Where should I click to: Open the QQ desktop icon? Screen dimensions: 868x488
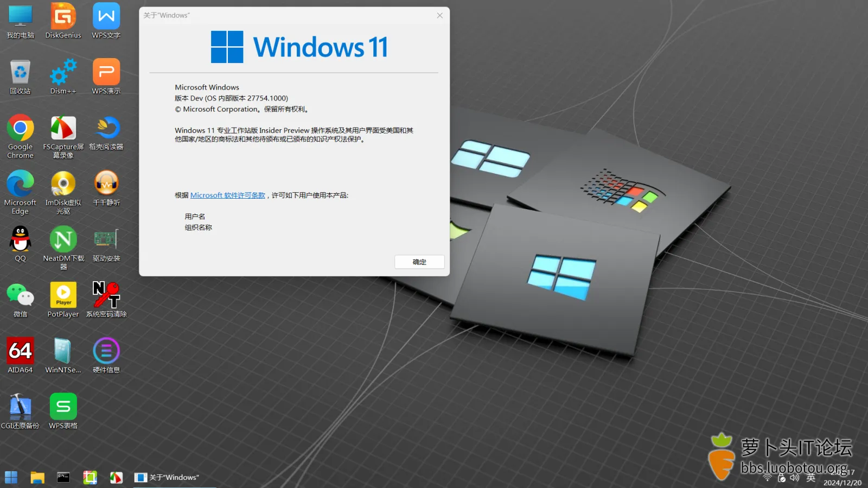(20, 244)
